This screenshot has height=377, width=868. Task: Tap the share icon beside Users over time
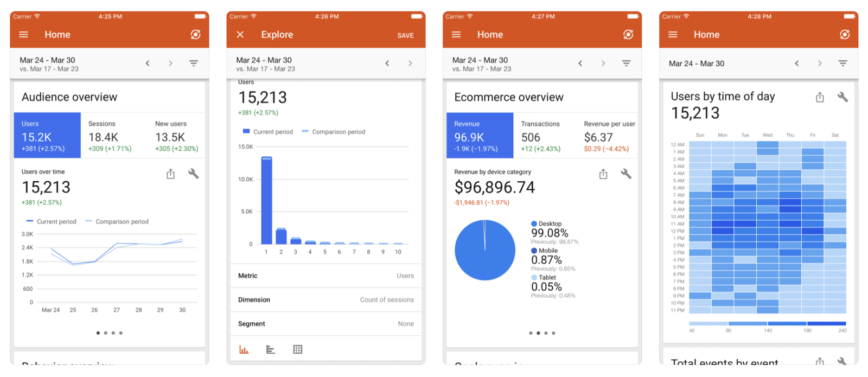170,174
